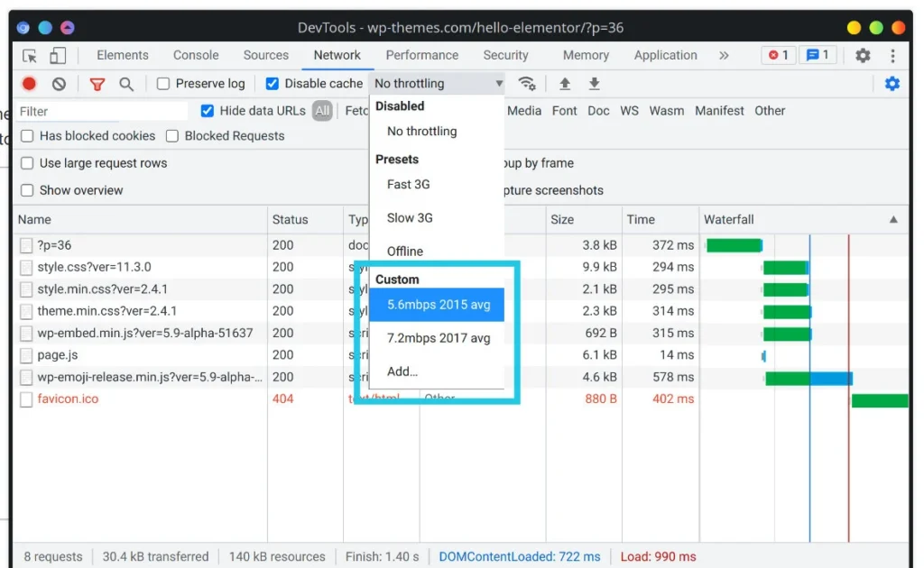Filter requests by WS
This screenshot has width=924, height=568.
point(629,111)
